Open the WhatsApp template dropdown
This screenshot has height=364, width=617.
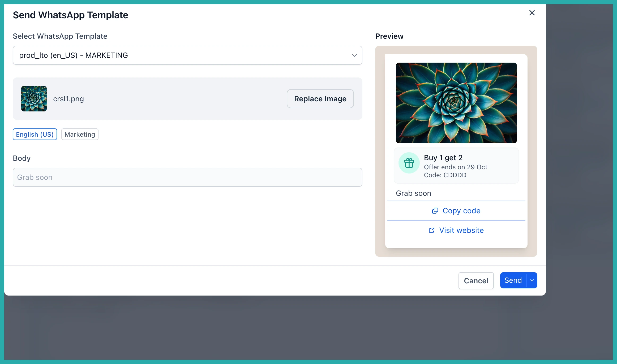point(187,55)
